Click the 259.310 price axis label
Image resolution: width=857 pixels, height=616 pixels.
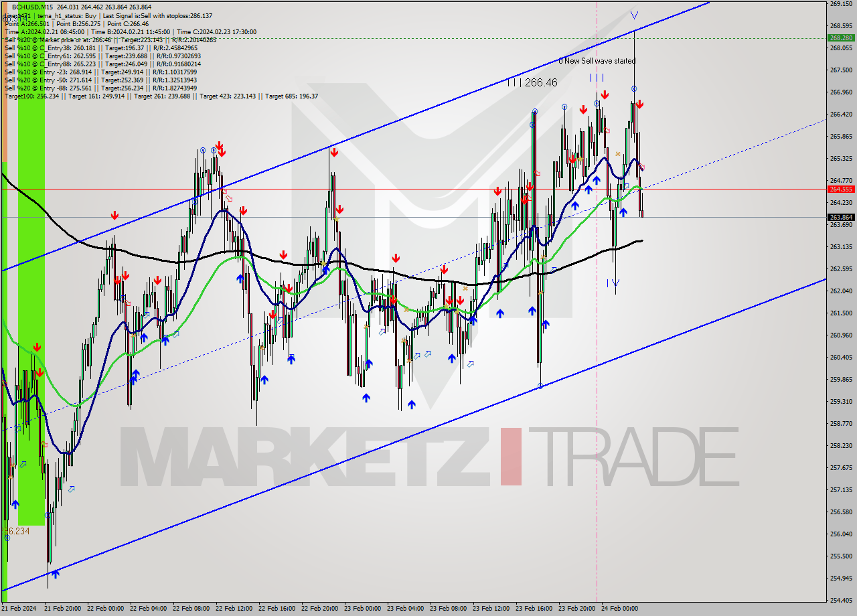841,402
